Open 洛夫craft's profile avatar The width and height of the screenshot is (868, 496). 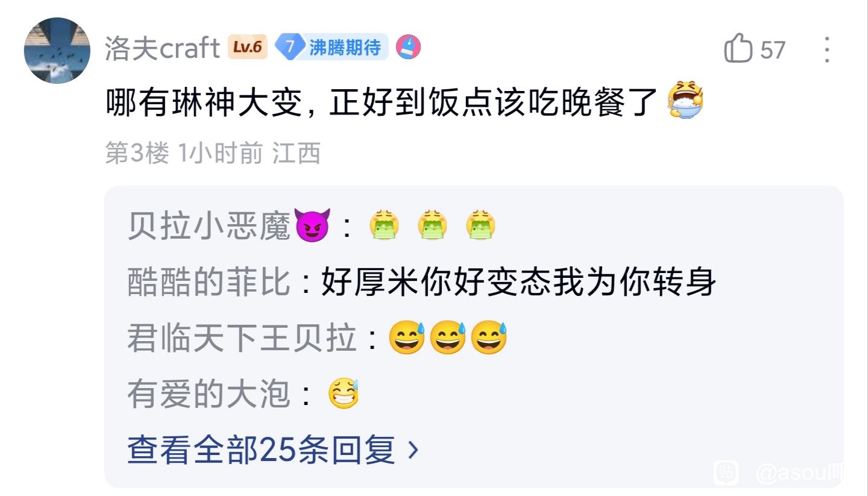click(x=57, y=51)
